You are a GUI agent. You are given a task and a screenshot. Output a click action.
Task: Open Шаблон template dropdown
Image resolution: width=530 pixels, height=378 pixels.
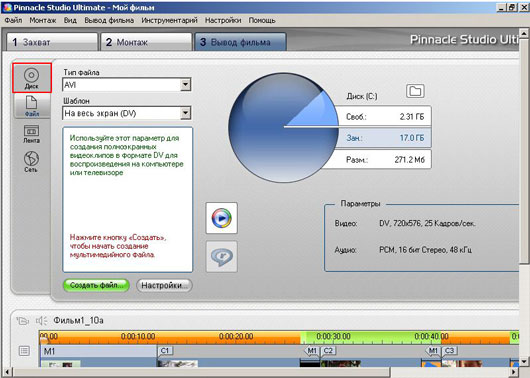click(186, 113)
